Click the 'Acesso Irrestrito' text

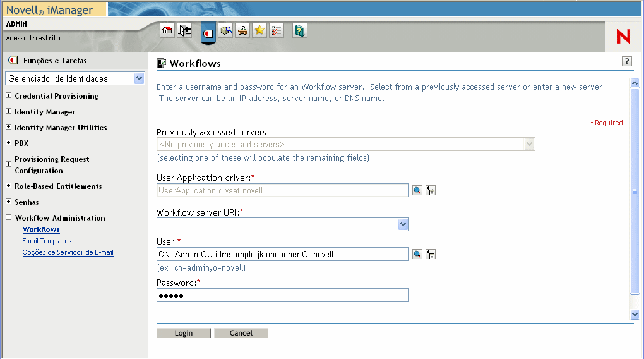[33, 38]
